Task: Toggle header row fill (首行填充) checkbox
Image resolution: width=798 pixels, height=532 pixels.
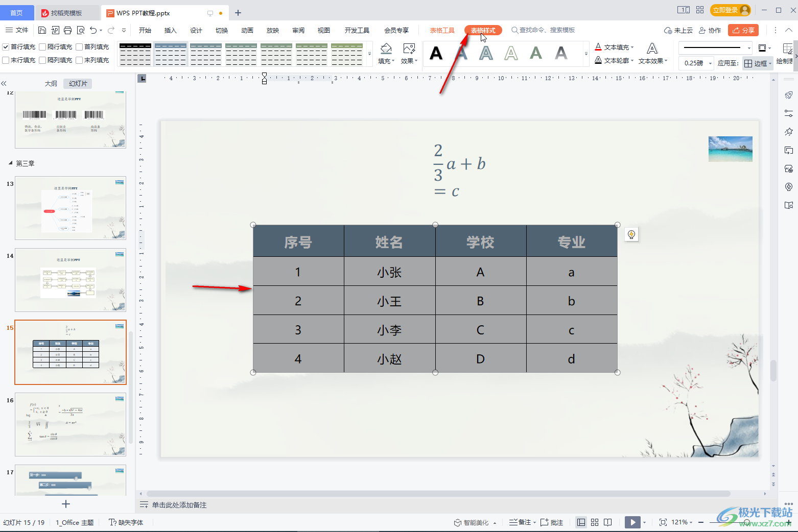Action: [x=6, y=47]
